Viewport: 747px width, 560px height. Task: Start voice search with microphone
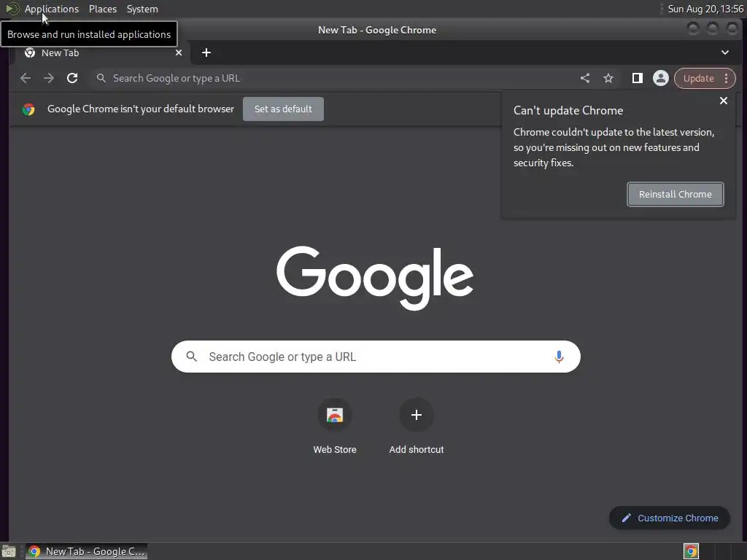tap(559, 357)
